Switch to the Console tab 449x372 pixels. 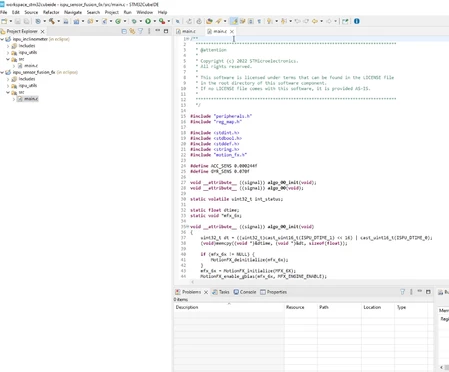coord(245,292)
